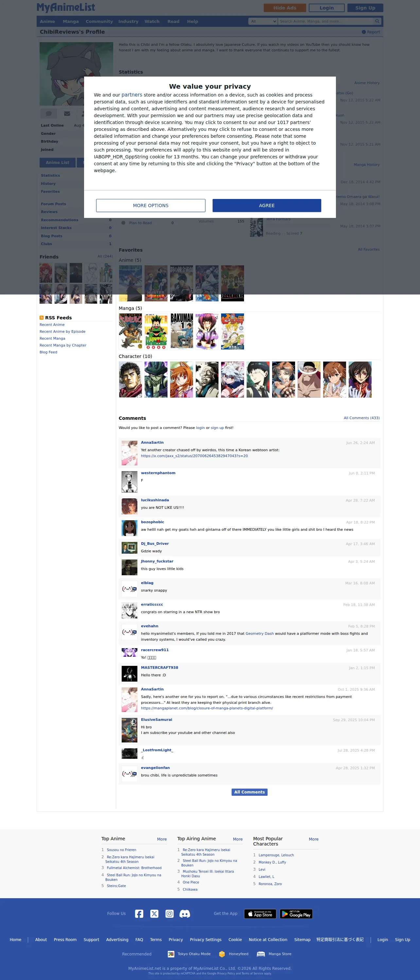
Task: Open Dj_Bus_Driver's avatar in the comments
Action: pos(129,547)
